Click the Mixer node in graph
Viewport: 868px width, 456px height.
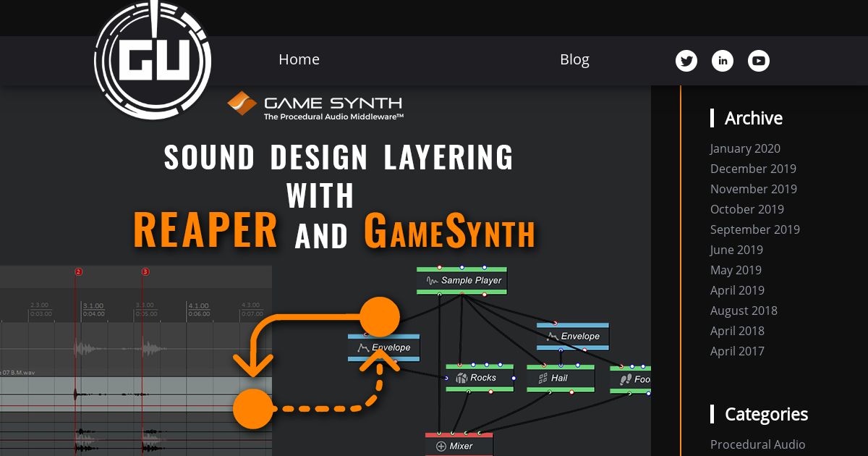point(459,445)
